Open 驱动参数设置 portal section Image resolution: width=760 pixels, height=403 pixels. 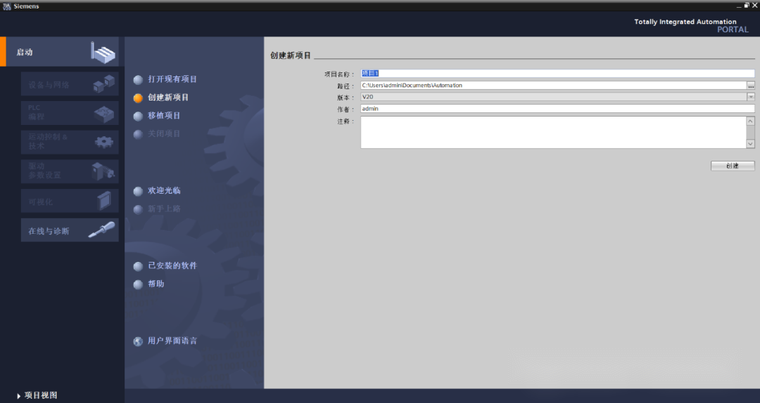point(70,171)
